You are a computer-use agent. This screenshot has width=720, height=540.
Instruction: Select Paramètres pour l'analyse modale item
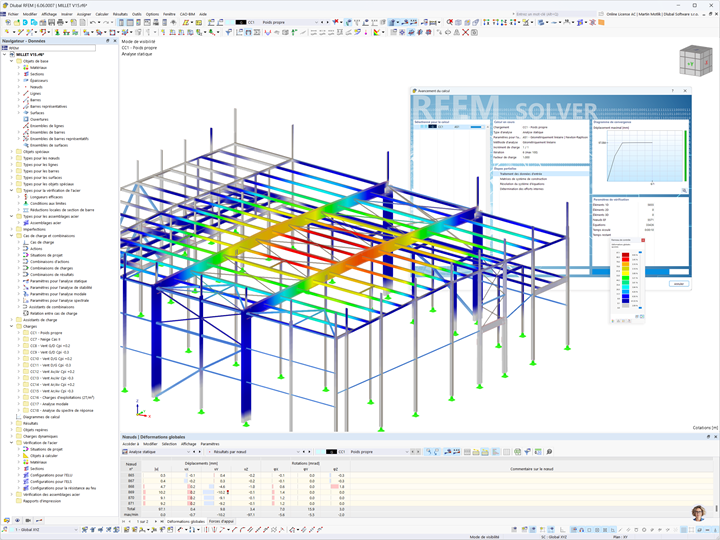click(x=58, y=294)
